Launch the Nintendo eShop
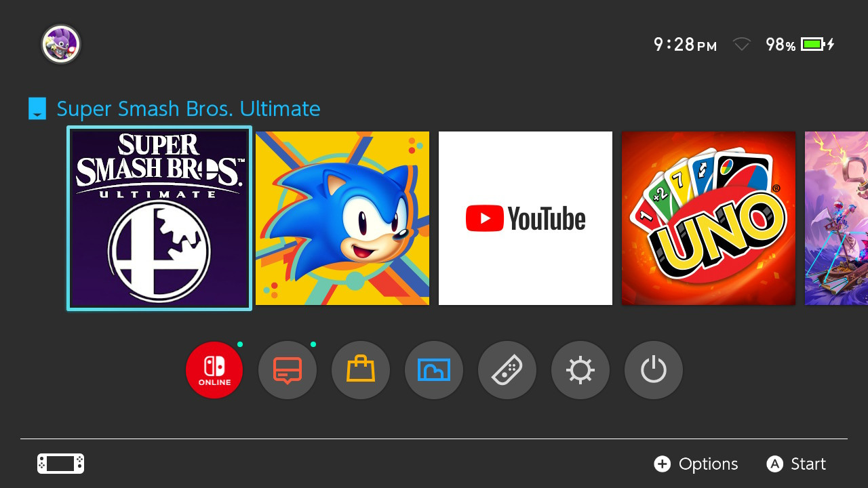Screen dimensions: 868x488 [361, 370]
